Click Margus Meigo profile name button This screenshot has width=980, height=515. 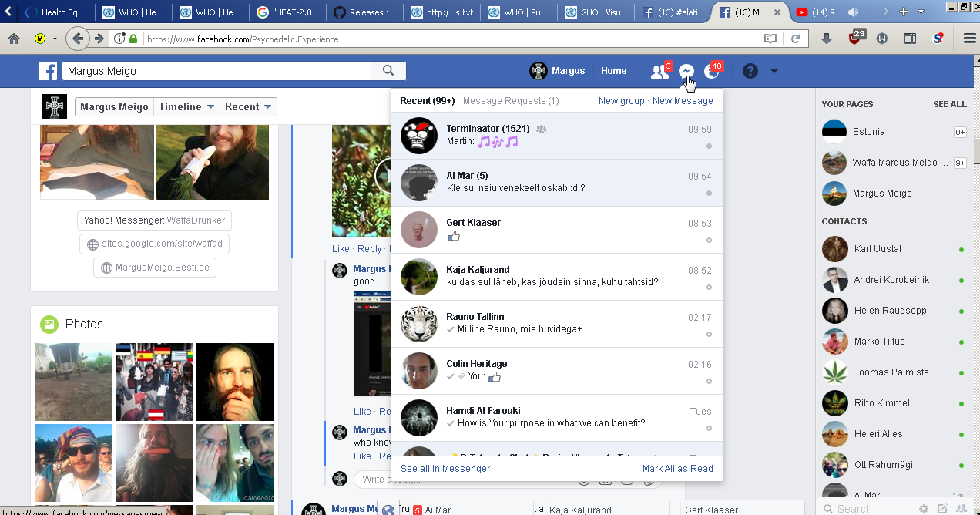[114, 107]
